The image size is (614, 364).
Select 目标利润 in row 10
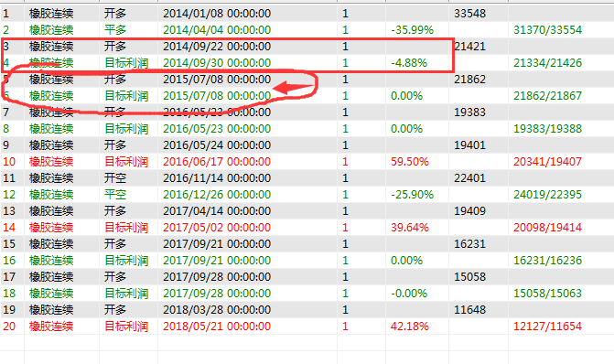coord(126,162)
